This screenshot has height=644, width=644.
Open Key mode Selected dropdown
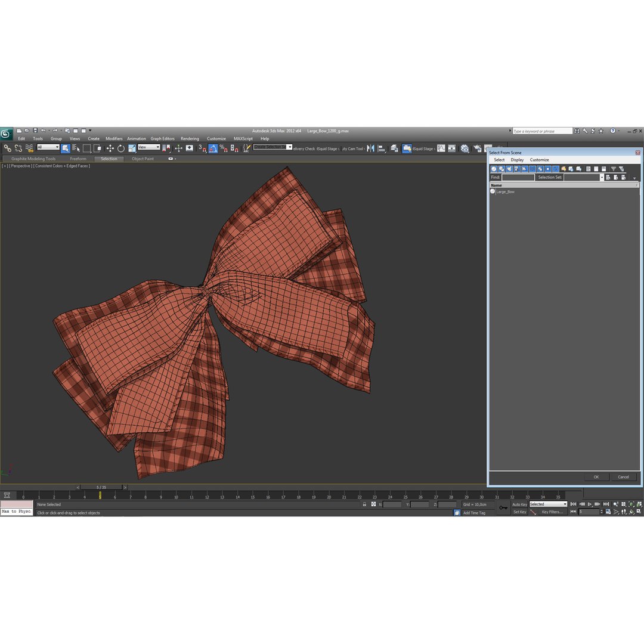coord(548,504)
